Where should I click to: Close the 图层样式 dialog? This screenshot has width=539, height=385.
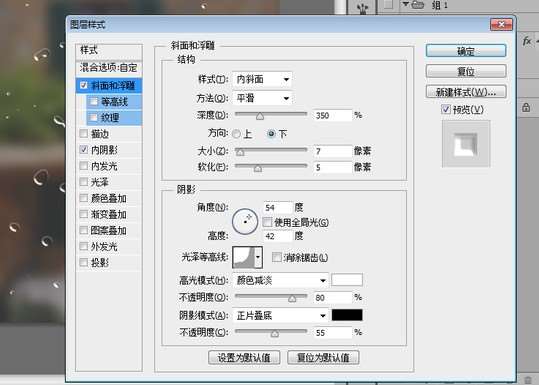pyautogui.click(x=501, y=24)
